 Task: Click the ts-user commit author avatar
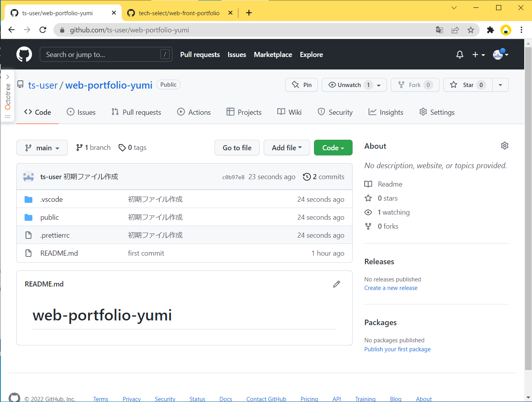click(x=28, y=177)
